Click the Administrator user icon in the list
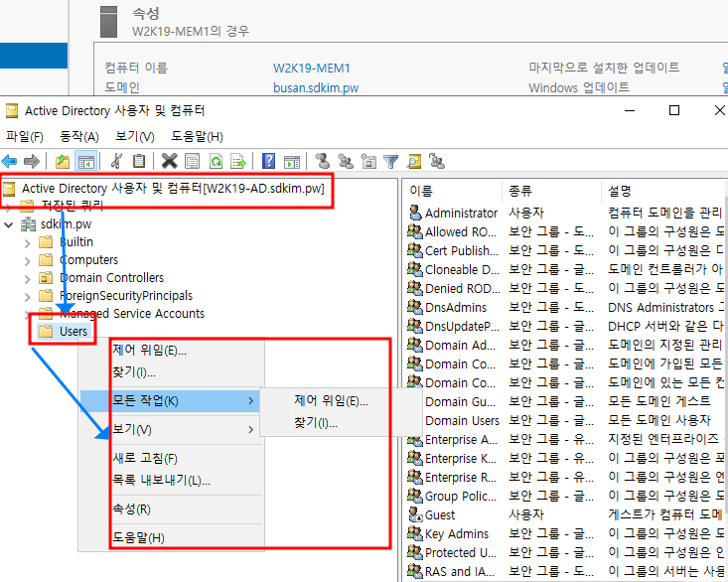The height and width of the screenshot is (582, 728). point(415,213)
